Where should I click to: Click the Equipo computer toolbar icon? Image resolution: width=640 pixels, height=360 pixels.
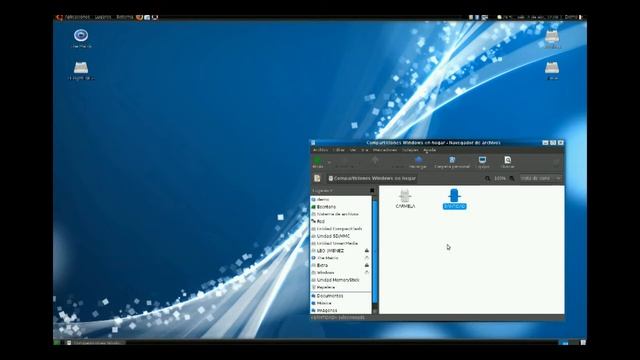pos(482,162)
